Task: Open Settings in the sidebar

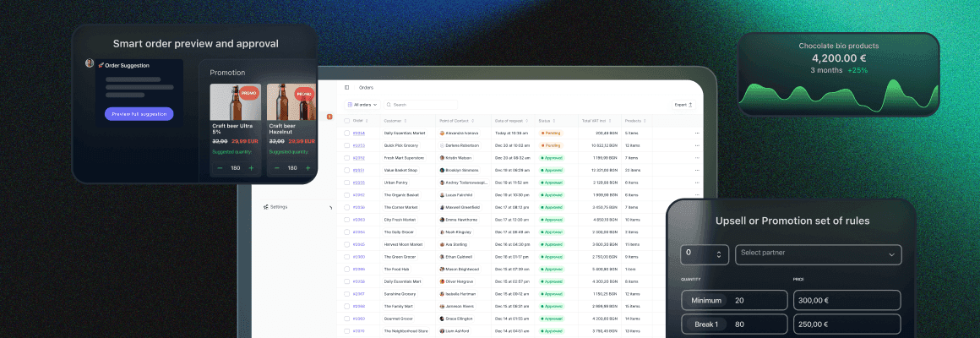Action: point(279,207)
